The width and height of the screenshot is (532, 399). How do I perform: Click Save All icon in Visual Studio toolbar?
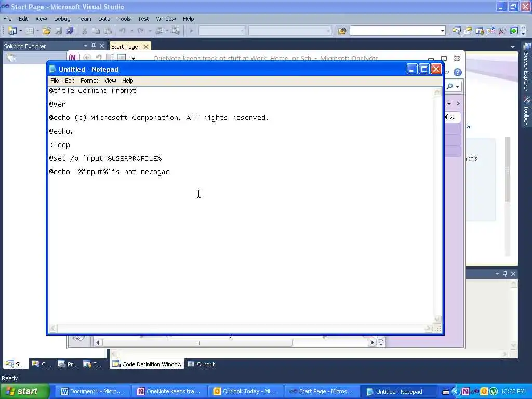pyautogui.click(x=70, y=31)
